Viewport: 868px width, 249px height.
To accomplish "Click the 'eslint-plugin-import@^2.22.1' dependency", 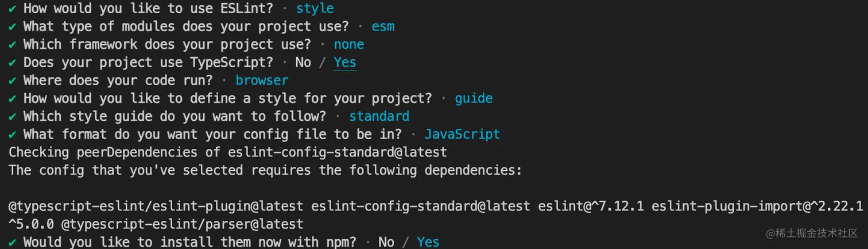I will pyautogui.click(x=758, y=206).
